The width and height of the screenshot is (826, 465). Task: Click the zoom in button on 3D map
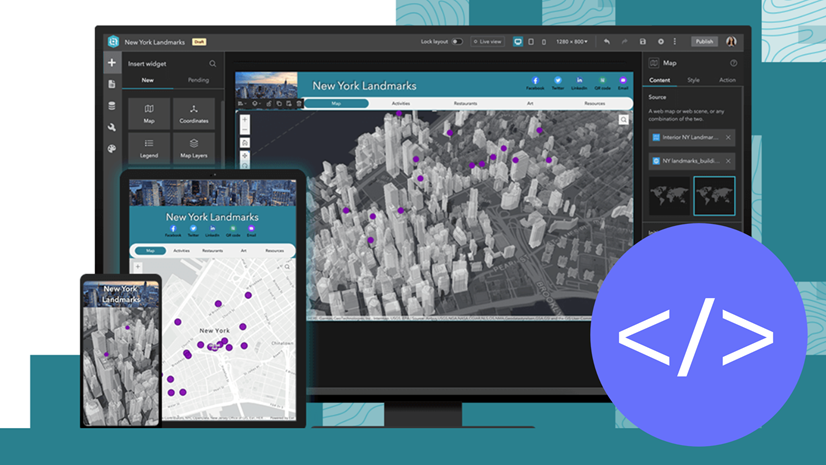coord(244,120)
